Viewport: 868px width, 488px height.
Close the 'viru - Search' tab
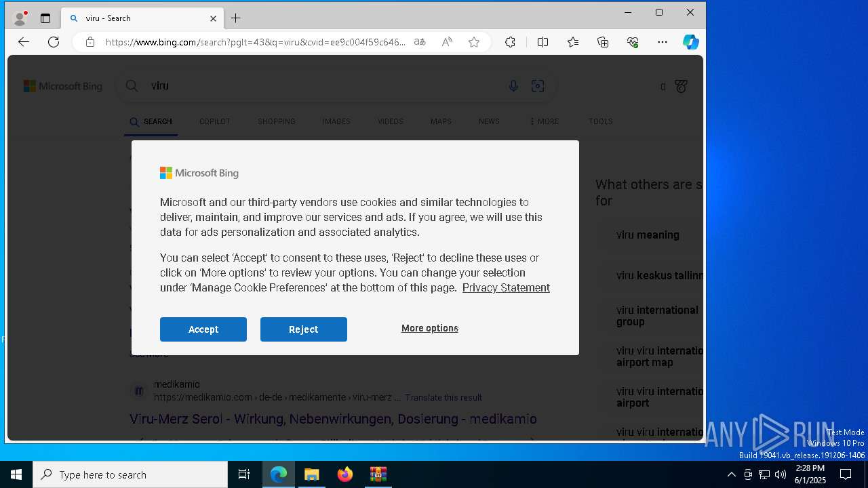[213, 18]
